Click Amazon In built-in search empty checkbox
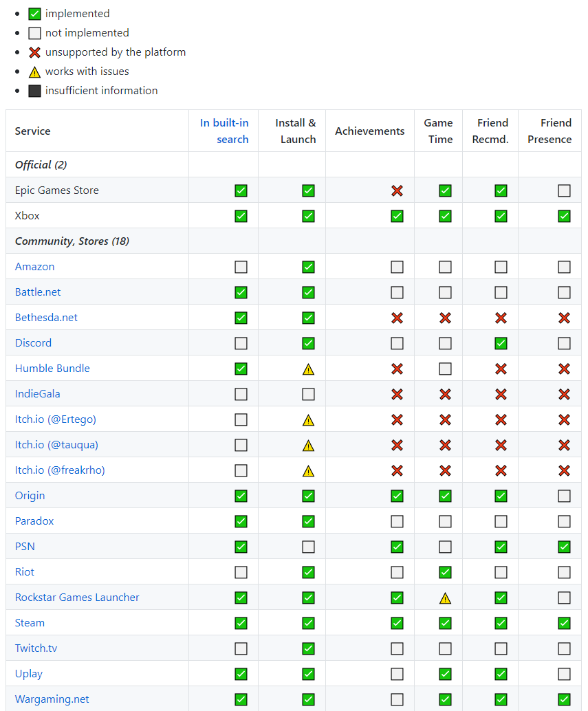 (x=241, y=267)
